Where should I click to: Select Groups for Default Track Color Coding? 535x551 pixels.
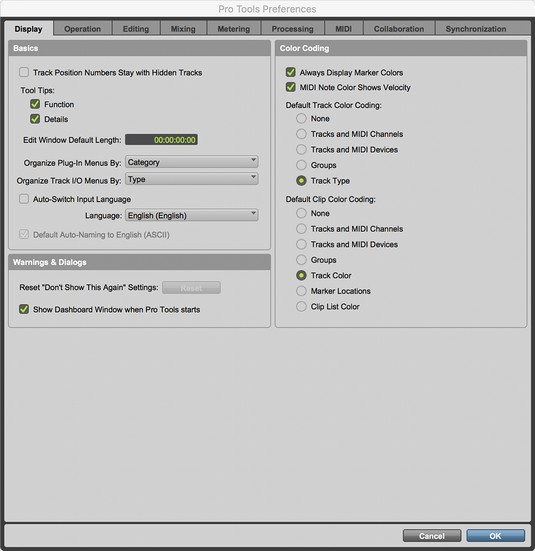click(301, 165)
